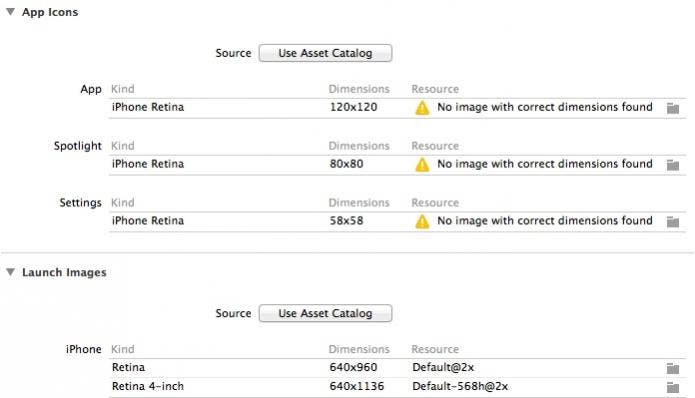695x398 pixels.
Task: Select the Settings iPhone Retina row
Action: coord(397,221)
